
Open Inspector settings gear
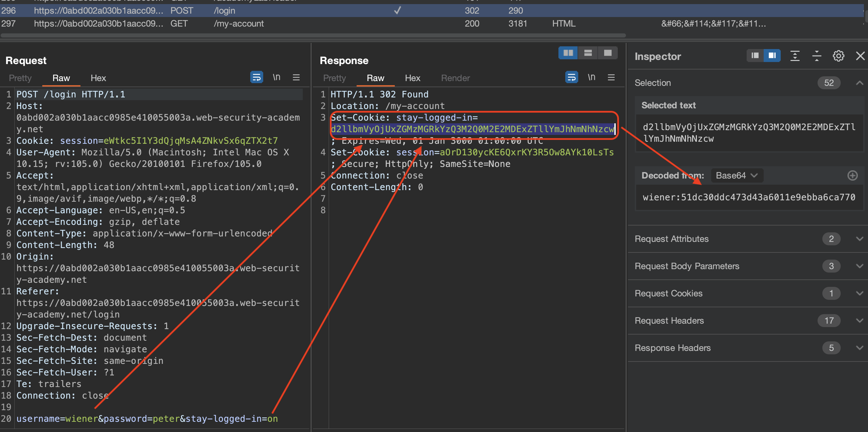click(x=838, y=56)
